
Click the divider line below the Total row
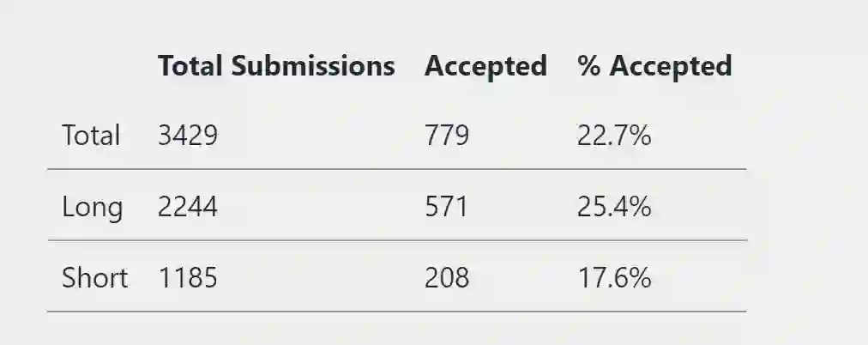tap(396, 169)
